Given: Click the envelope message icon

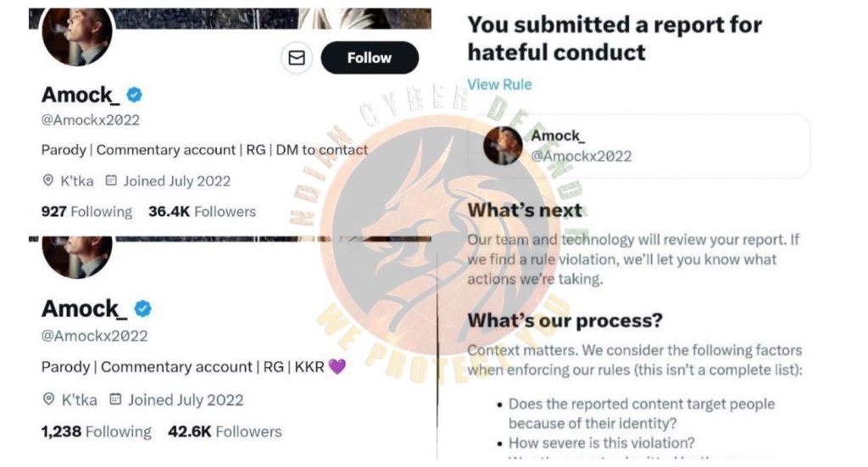Looking at the screenshot, I should point(297,58).
